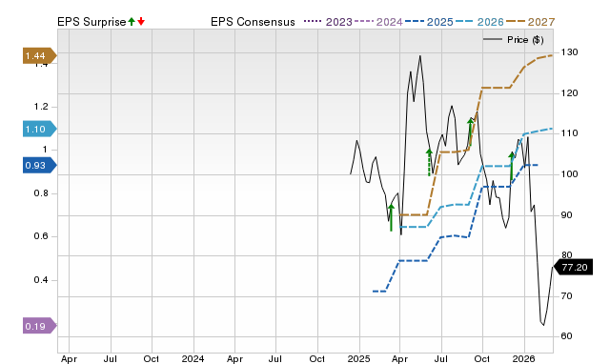Image resolution: width=610 pixels, height=364 pixels.
Task: Select the 2023 consensus legend entry
Action: (x=328, y=22)
